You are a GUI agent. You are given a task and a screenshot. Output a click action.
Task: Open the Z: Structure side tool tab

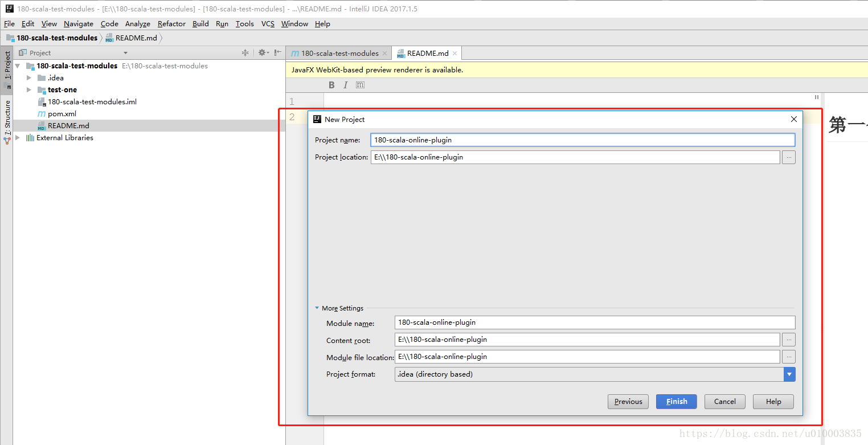pos(7,121)
